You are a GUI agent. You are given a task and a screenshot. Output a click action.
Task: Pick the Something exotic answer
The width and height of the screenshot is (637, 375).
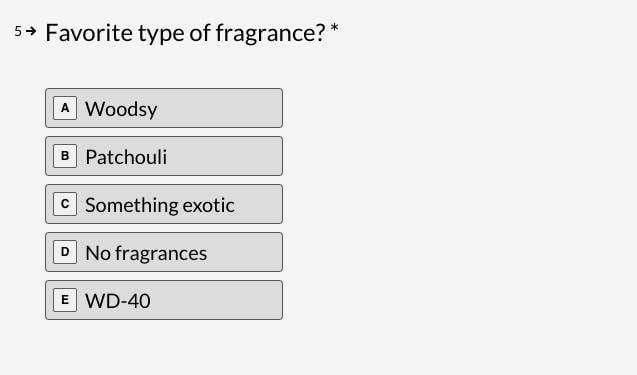(164, 204)
